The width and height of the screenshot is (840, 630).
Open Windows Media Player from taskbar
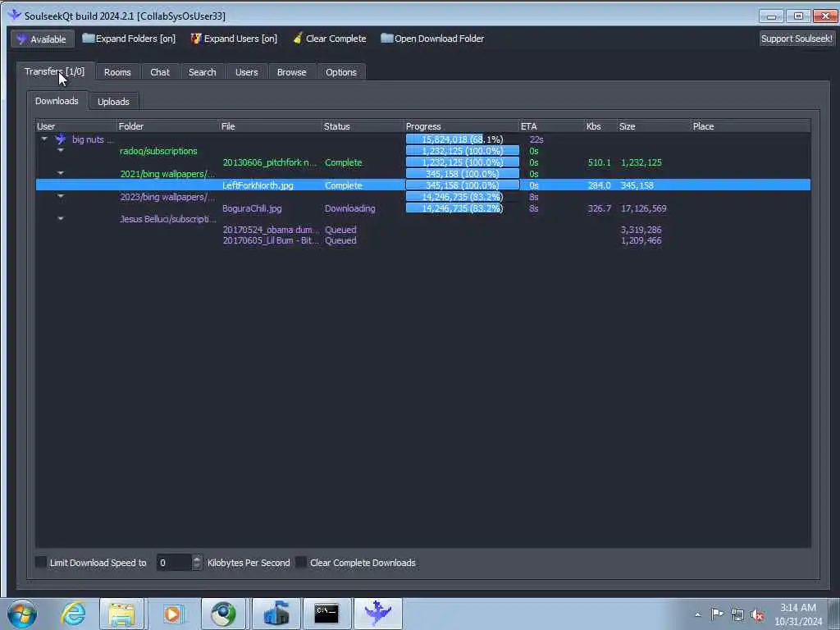[x=172, y=614]
